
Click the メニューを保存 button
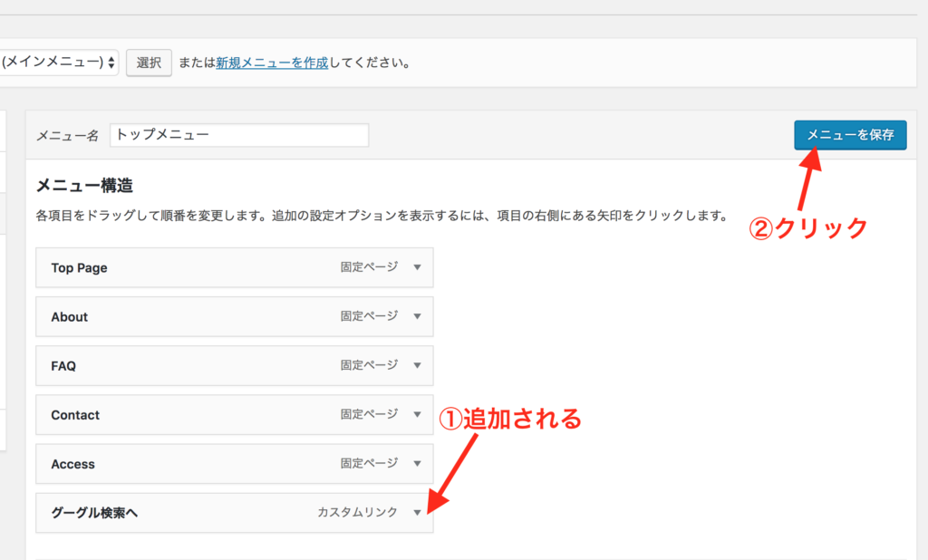[850, 135]
